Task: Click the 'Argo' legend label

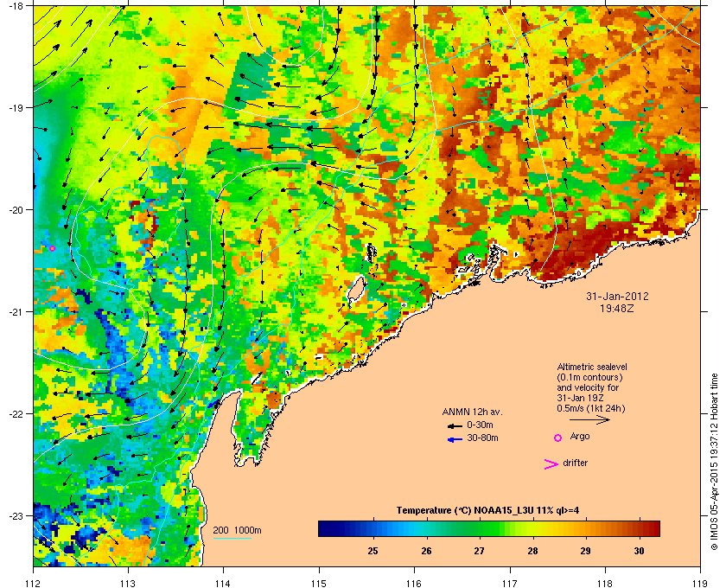Action: click(x=580, y=437)
